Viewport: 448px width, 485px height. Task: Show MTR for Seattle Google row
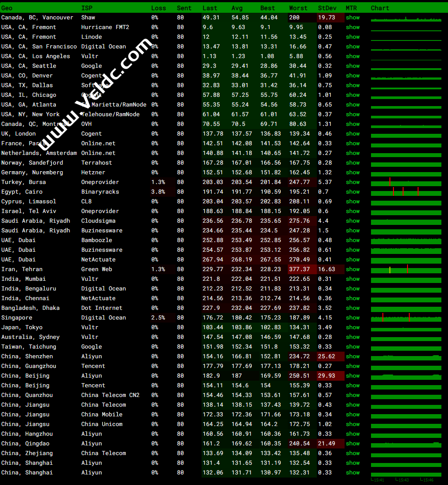tap(353, 66)
